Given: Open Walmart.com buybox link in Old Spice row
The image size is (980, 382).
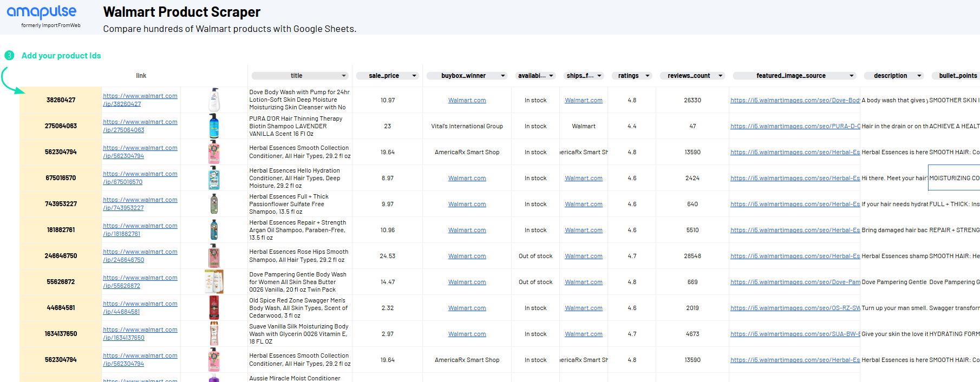Looking at the screenshot, I should pyautogui.click(x=467, y=308).
